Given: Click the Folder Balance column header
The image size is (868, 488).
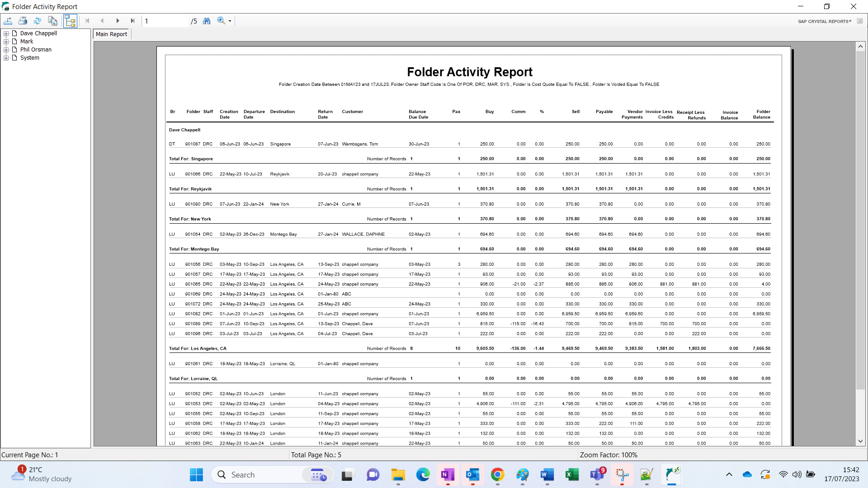Looking at the screenshot, I should tap(762, 114).
